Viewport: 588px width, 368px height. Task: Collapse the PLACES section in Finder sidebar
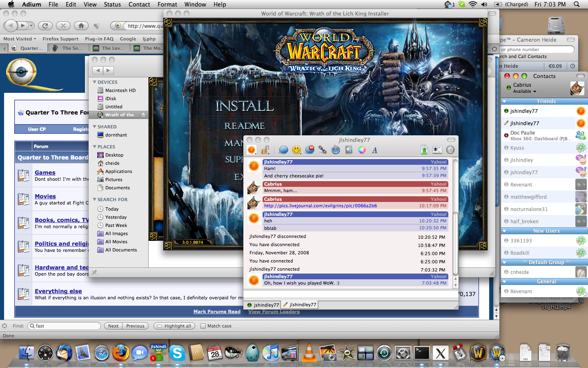pyautogui.click(x=95, y=147)
